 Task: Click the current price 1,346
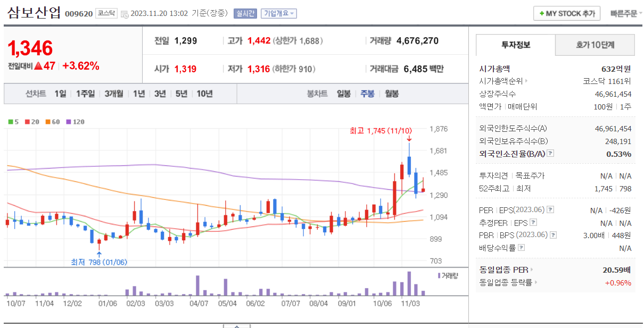click(30, 48)
